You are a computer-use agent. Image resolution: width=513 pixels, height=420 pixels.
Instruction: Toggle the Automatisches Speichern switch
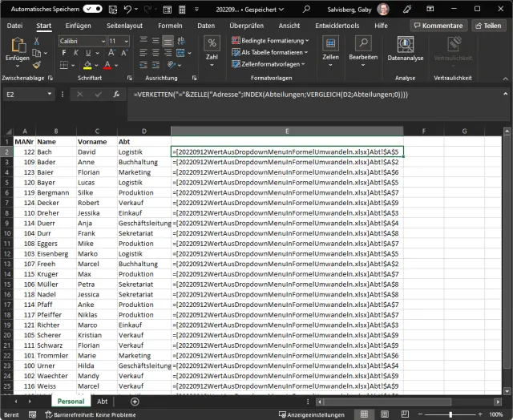coord(93,8)
